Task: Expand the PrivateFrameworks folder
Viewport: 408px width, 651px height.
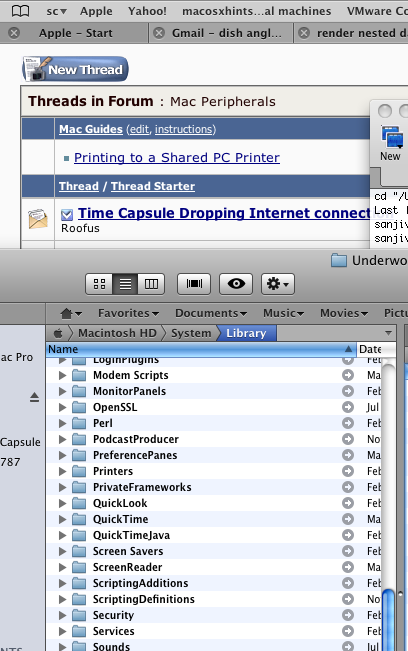Action: coord(63,487)
